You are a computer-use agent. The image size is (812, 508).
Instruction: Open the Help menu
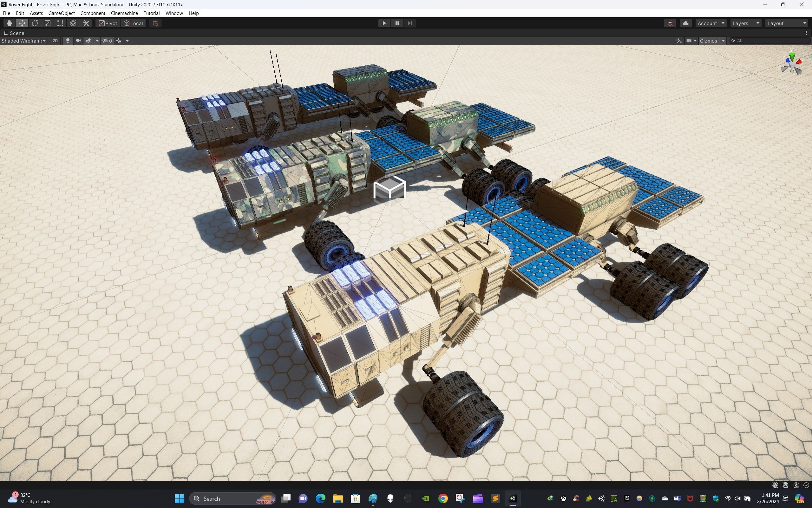pyautogui.click(x=193, y=13)
